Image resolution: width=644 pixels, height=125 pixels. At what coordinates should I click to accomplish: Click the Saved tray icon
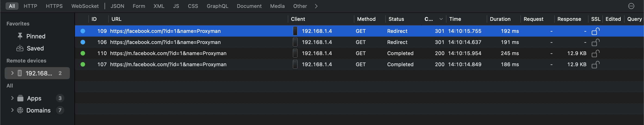20,48
